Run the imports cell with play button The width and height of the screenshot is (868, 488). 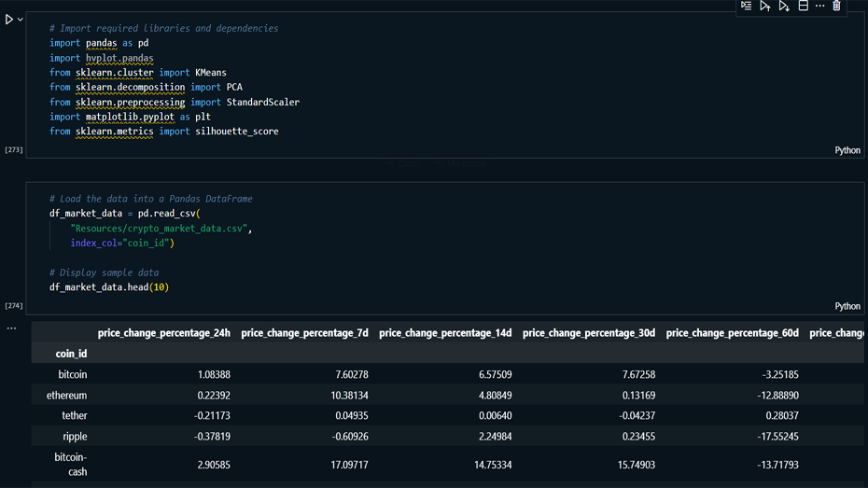[x=8, y=20]
